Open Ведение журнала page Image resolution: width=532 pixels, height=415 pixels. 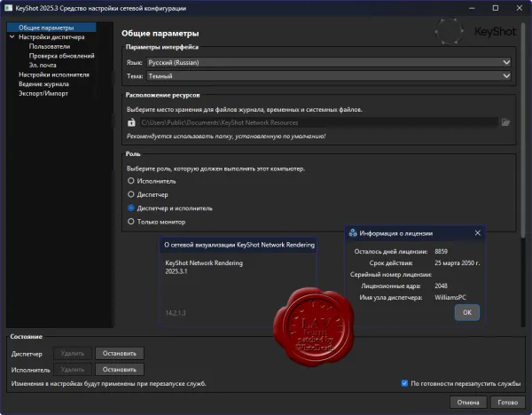[x=43, y=84]
